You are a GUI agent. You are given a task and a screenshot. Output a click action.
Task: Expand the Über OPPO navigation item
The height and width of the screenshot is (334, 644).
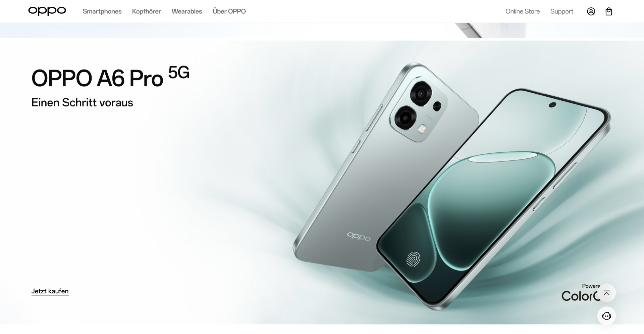pos(229,11)
